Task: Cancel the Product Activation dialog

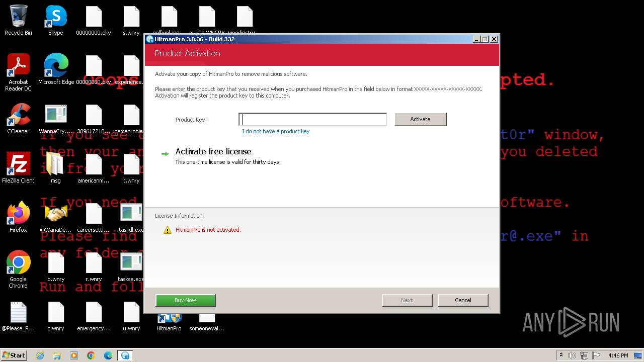Action: pos(463,300)
